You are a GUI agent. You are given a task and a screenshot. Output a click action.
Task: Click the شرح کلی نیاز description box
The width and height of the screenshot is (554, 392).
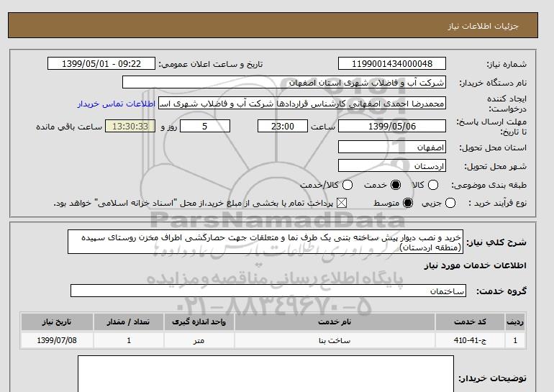coord(265,242)
